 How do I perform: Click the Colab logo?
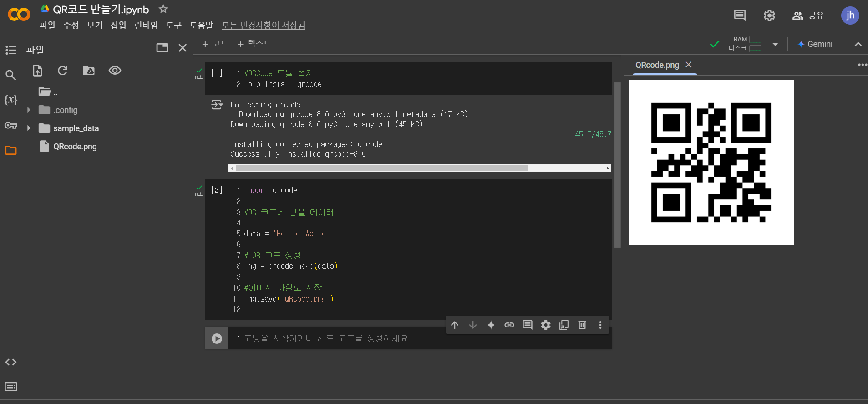(x=19, y=15)
